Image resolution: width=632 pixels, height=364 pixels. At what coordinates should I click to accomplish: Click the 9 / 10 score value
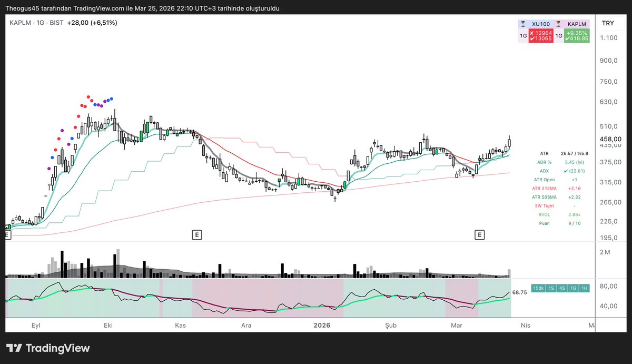coord(575,223)
